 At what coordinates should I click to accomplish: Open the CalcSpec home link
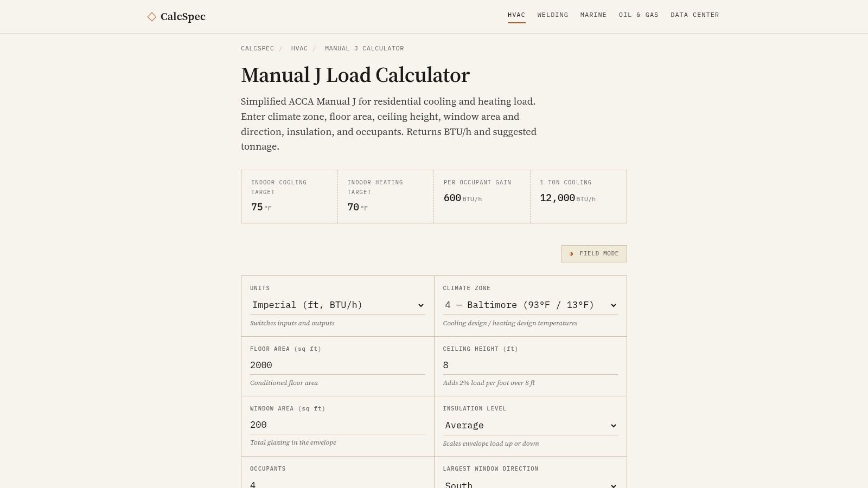point(176,17)
